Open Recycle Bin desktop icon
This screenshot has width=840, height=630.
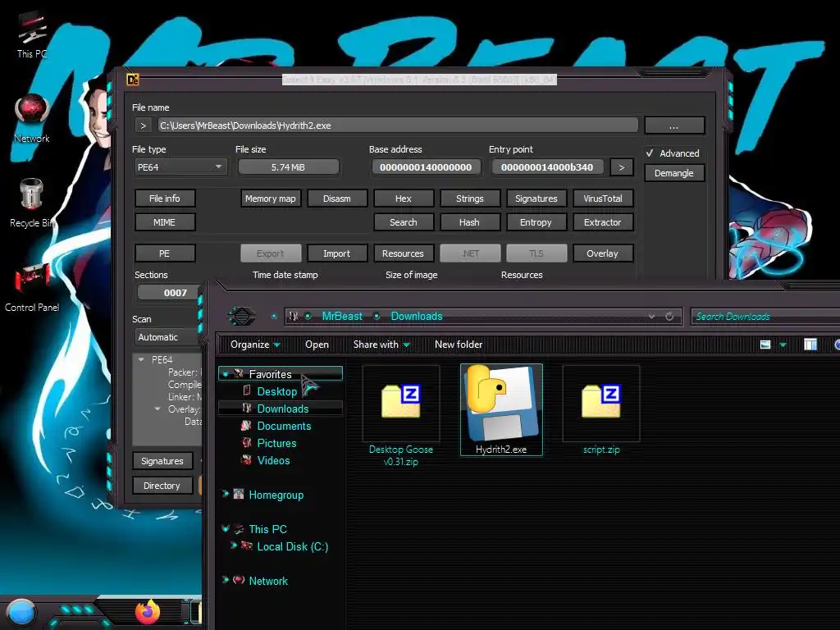[x=32, y=203]
